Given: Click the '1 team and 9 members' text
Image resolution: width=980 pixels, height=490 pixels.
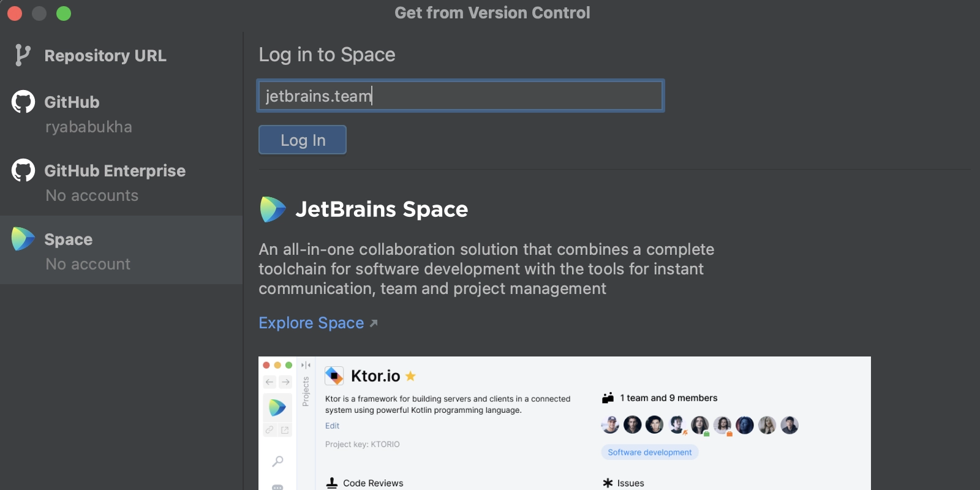Looking at the screenshot, I should [669, 398].
